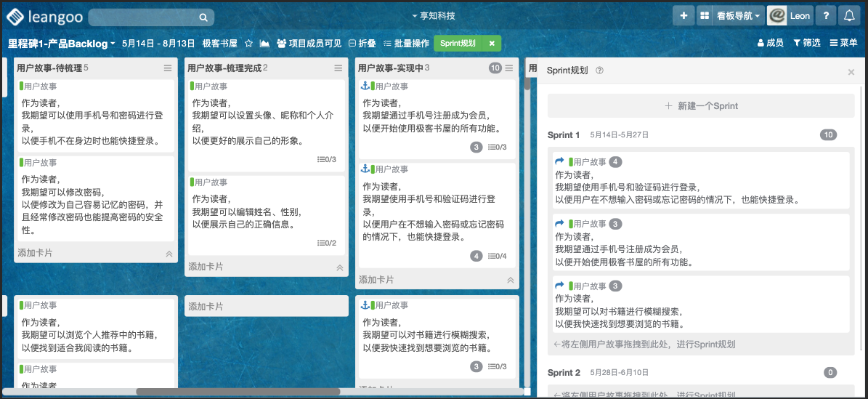Collapse the 用户故事-梳理完成 list using its chevron
Image resolution: width=868 pixels, height=399 pixels.
point(339,267)
